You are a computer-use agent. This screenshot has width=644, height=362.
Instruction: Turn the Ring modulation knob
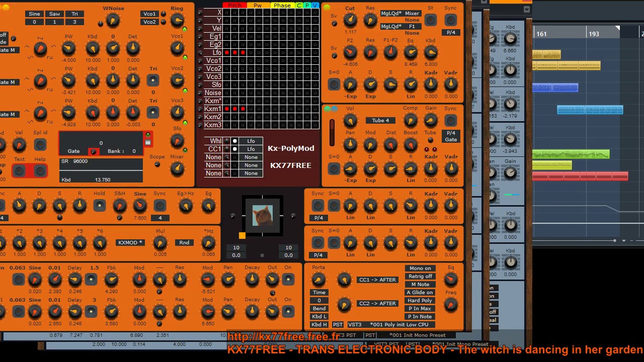point(177,20)
